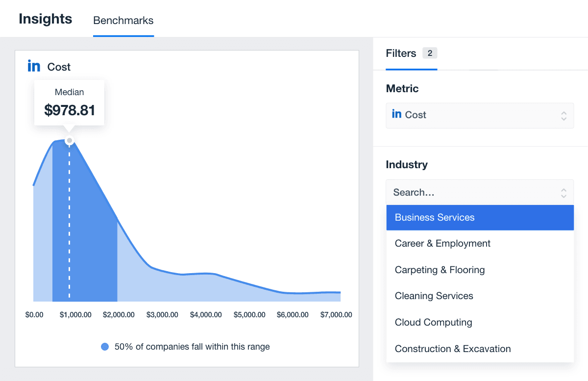Screen dimensions: 588x381
Task: Click the median marker dot on curve
Action: click(70, 141)
